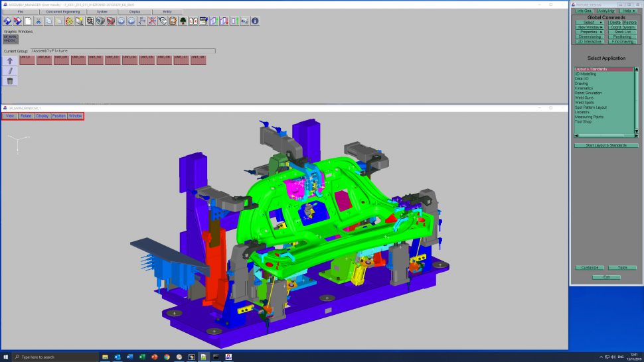Viewport: 644px width, 362px height.
Task: Open the Help menu in Fixture Design
Action: coord(628,11)
